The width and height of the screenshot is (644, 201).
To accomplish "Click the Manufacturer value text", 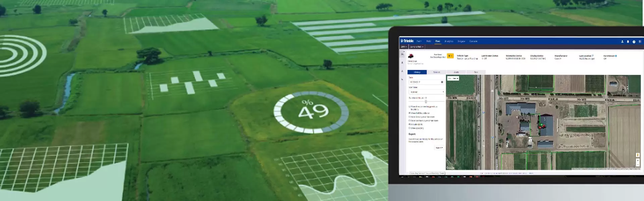I will pos(558,59).
